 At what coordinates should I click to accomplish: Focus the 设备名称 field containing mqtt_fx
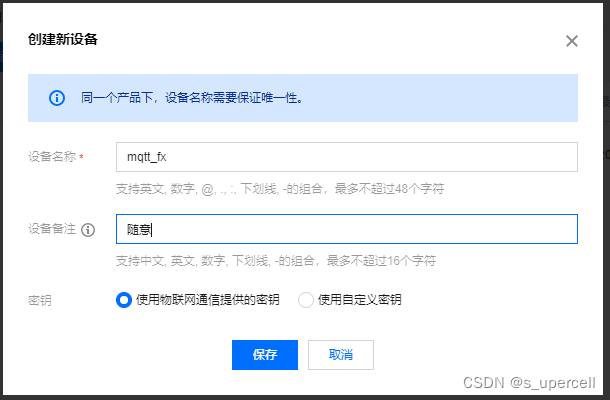345,157
